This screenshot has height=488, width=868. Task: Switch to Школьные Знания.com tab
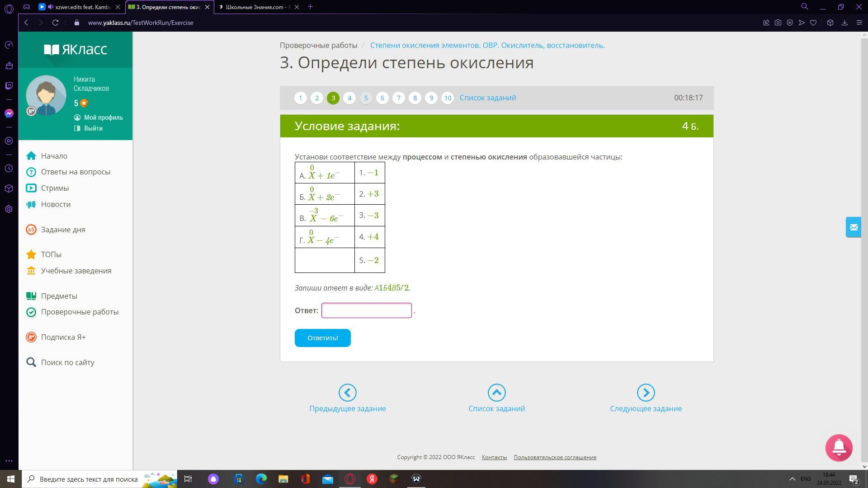pyautogui.click(x=257, y=7)
